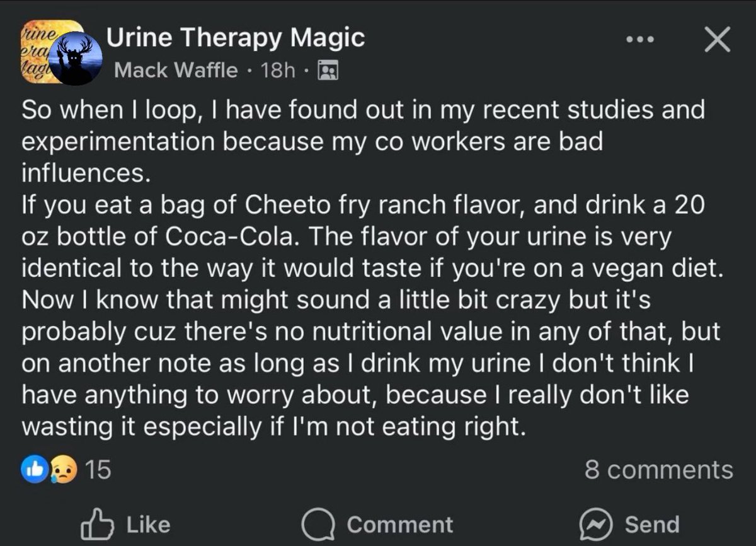Screen dimensions: 756x546
Task: Open the Urine Therapy Magic group page
Action: click(236, 38)
